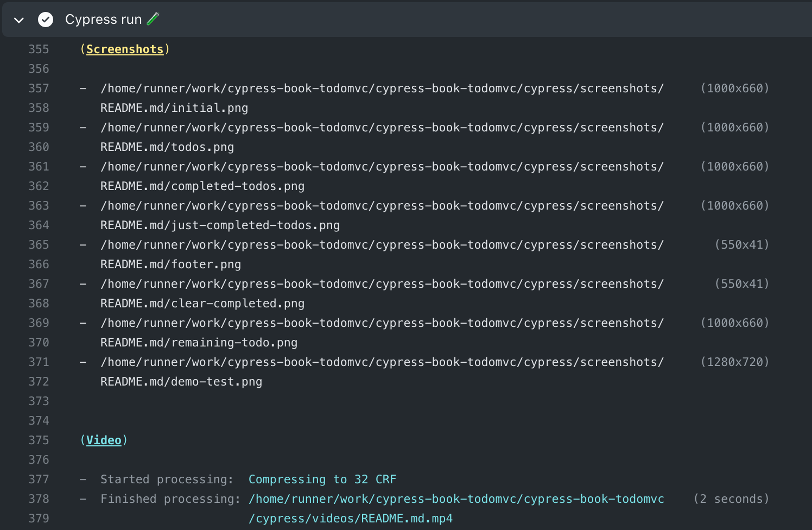
Task: Select line number 372
Action: coord(39,382)
